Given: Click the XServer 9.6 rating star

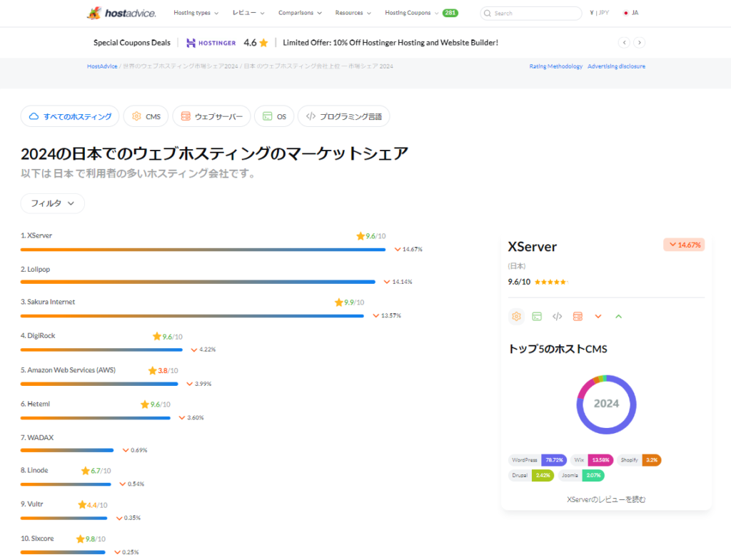Looking at the screenshot, I should [361, 235].
